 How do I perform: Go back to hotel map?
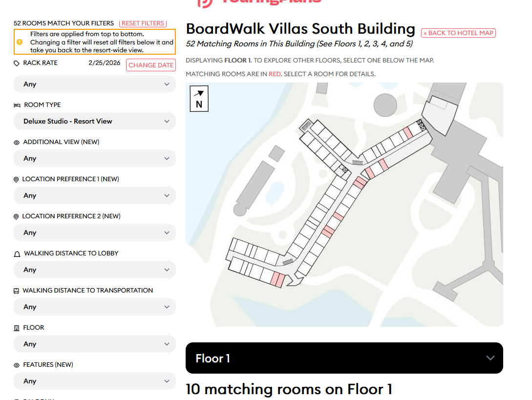click(458, 33)
